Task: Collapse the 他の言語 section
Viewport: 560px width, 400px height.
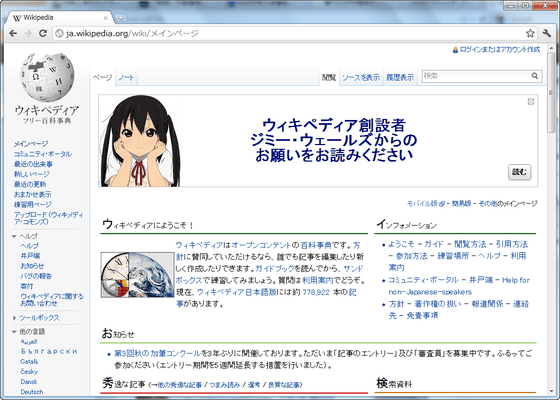Action: pyautogui.click(x=14, y=332)
